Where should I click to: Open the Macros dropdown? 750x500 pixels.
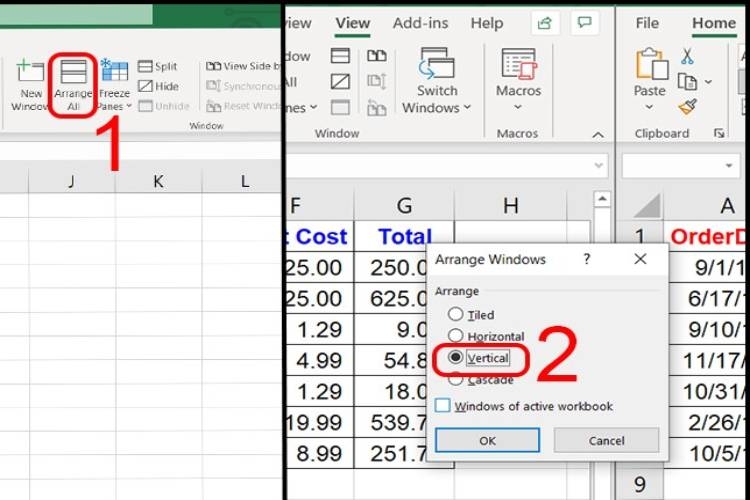tap(518, 80)
